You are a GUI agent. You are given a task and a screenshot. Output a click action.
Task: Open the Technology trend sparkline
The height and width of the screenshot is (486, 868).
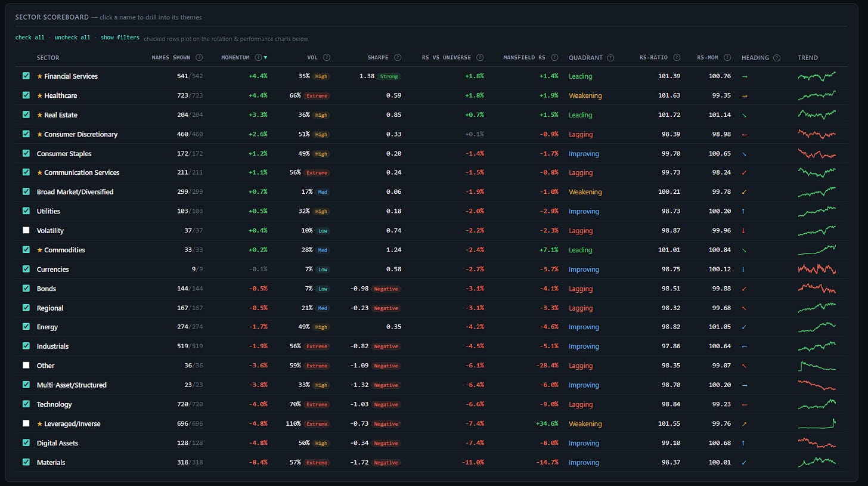point(817,404)
